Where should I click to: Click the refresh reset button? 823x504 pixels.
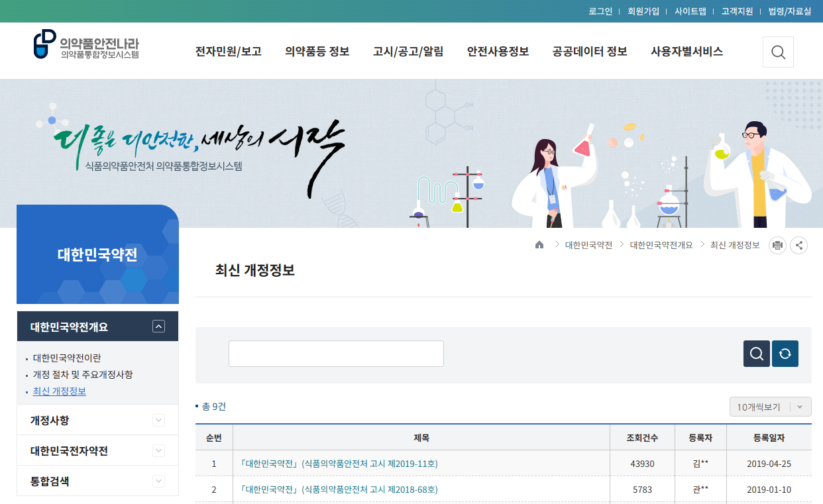coord(785,354)
